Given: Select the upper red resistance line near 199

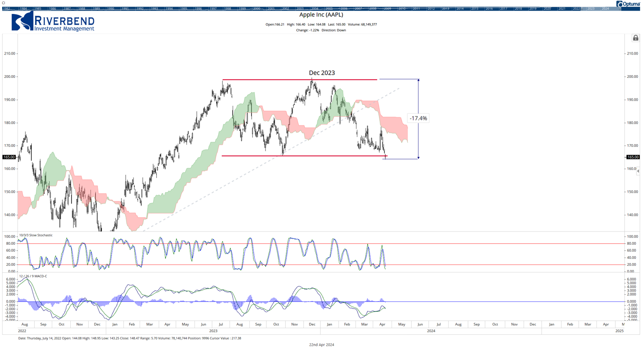Looking at the screenshot, I should [x=300, y=80].
